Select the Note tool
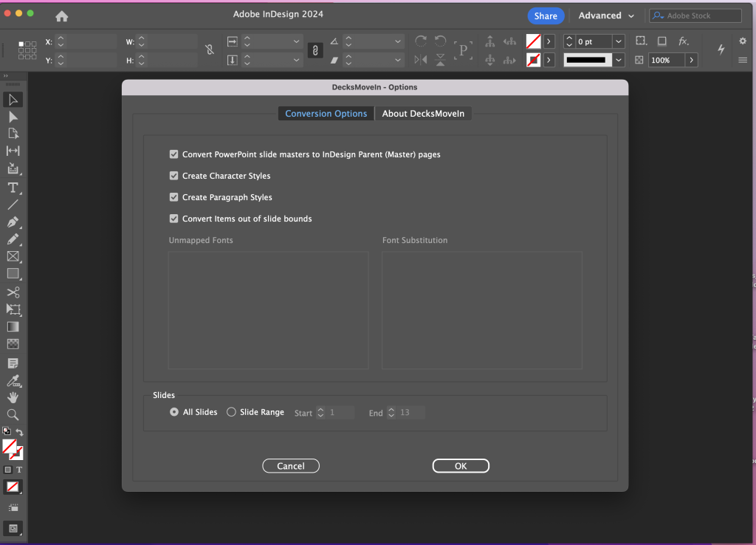This screenshot has width=756, height=545. tap(13, 363)
